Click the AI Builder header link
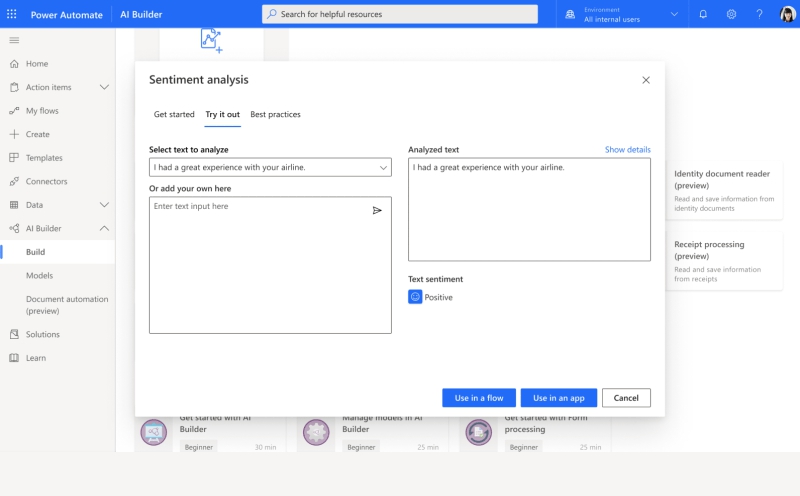Viewport: 800px width, 496px height. [141, 14]
